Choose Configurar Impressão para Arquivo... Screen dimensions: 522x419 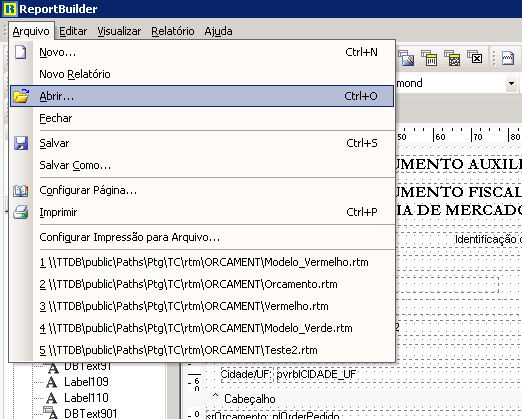(202, 237)
